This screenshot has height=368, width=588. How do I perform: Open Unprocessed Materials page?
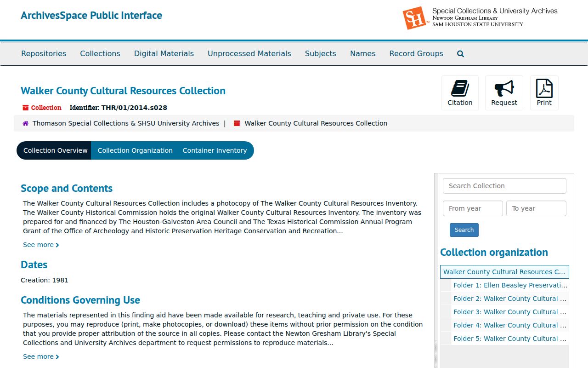click(249, 54)
